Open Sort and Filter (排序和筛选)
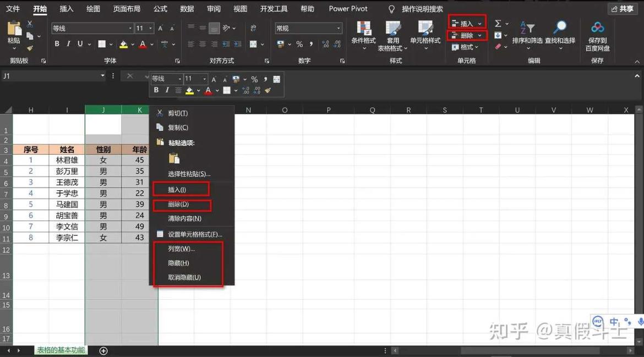The height and width of the screenshot is (357, 644). (x=527, y=35)
